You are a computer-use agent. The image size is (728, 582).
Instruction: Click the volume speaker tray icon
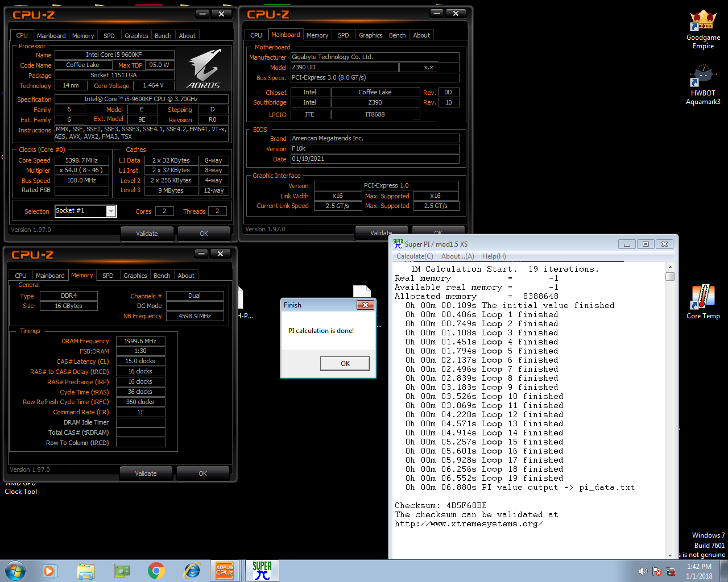coord(643,571)
